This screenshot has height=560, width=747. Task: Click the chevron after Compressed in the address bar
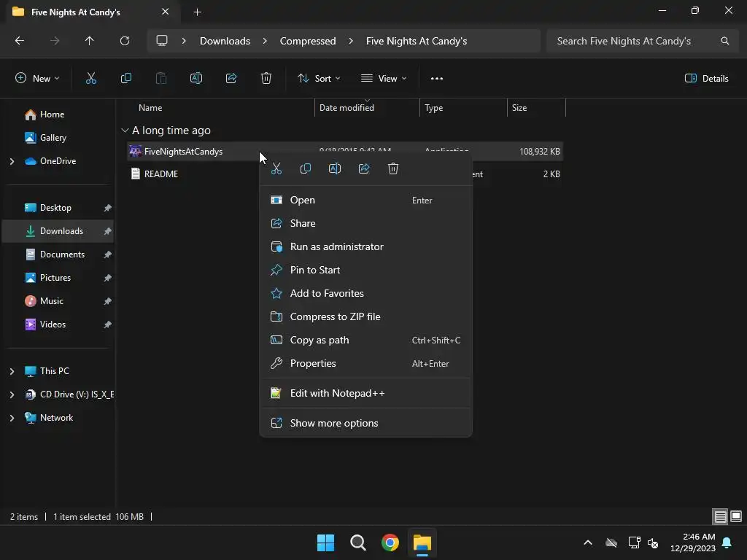351,41
